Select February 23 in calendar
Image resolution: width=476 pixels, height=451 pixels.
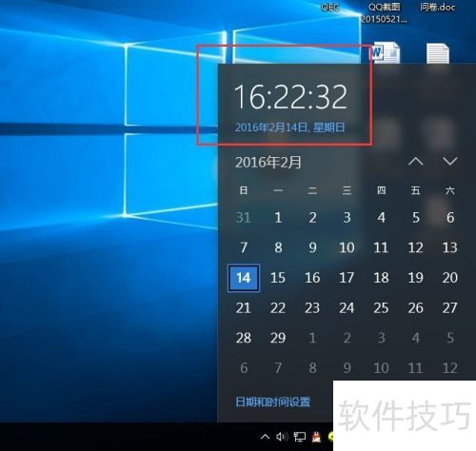(x=312, y=308)
